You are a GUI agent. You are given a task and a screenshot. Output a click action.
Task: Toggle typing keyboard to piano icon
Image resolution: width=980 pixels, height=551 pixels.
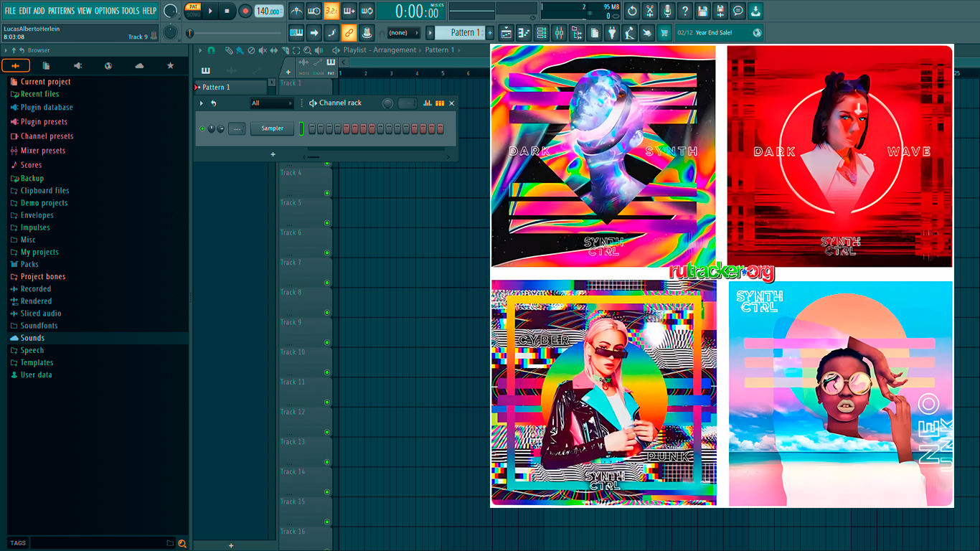click(x=296, y=32)
